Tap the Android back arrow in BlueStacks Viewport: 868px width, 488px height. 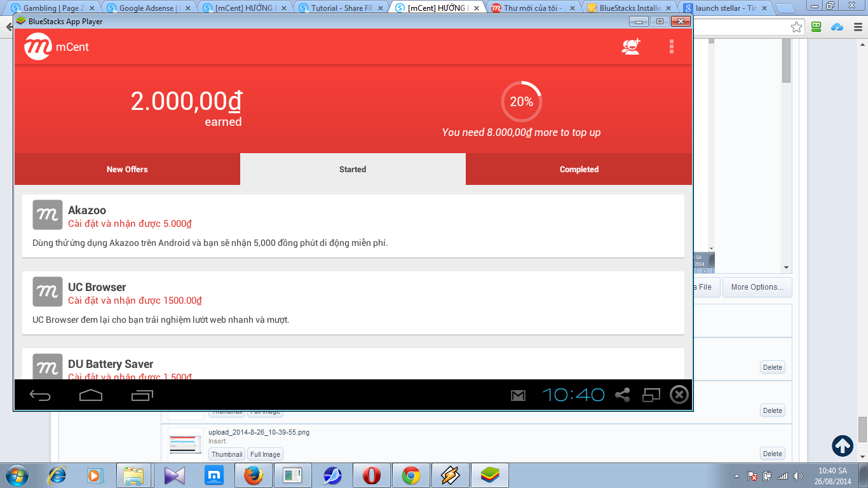tap(40, 395)
